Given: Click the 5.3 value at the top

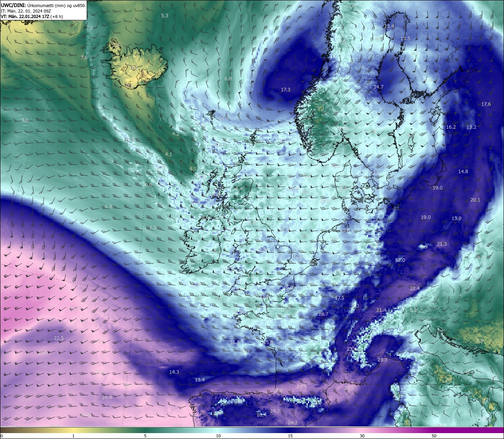Looking at the screenshot, I should click(165, 16).
